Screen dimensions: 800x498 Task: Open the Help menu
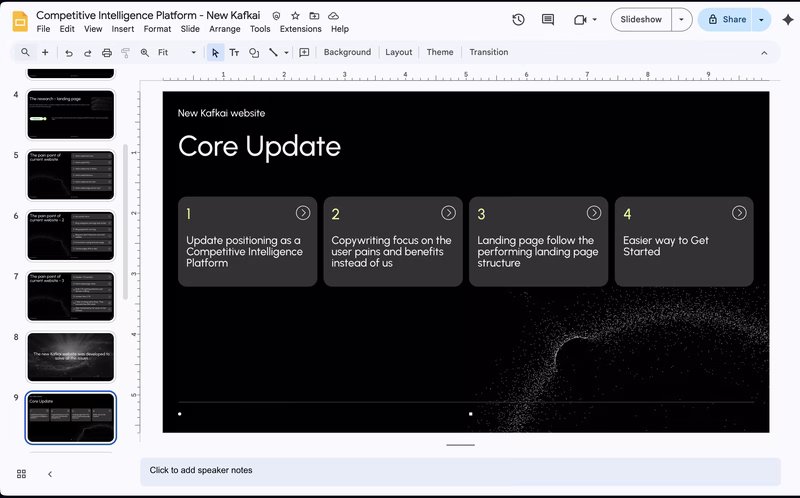[340, 29]
